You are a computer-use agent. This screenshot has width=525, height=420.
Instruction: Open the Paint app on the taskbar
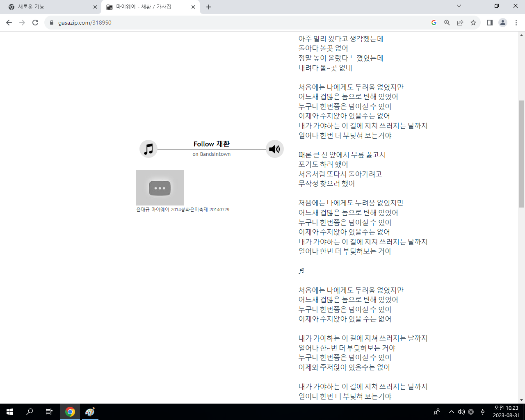(90, 412)
